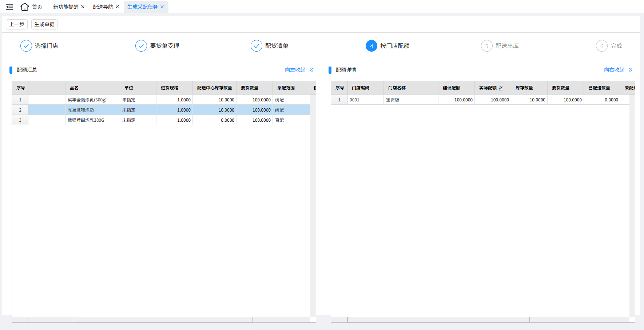This screenshot has width=644, height=330.
Task: Click the 建议配额 column header
Action: click(457, 88)
